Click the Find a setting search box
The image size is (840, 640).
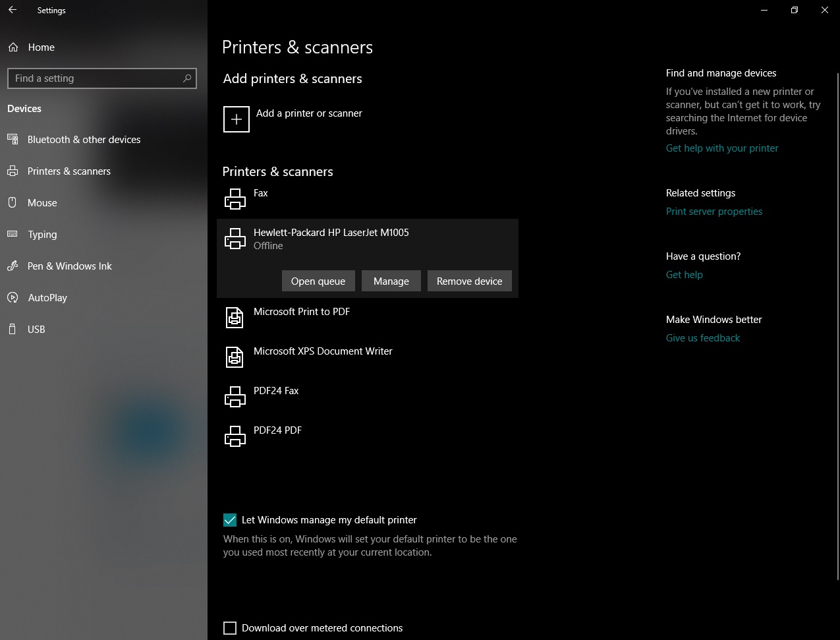[96, 78]
